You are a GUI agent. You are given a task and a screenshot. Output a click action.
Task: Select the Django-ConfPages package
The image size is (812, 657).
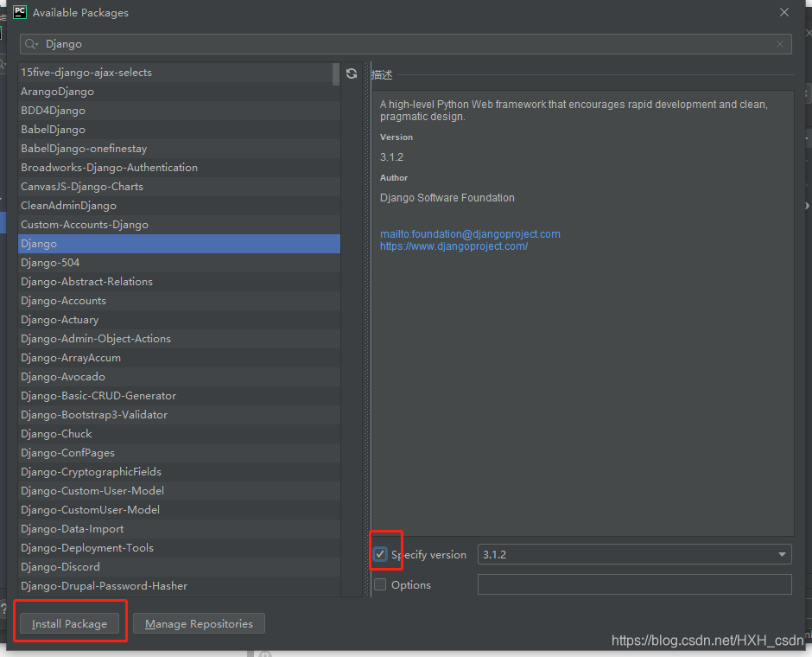coord(179,453)
